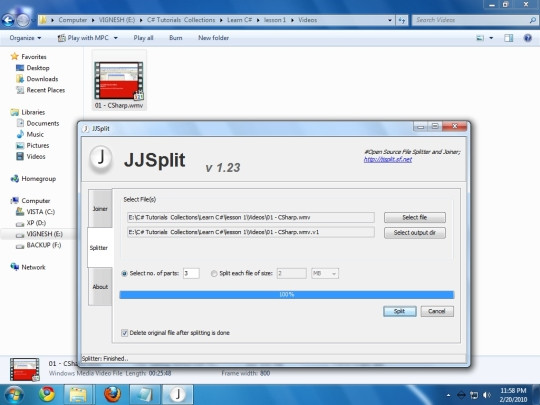The width and height of the screenshot is (540, 405).
Task: Click the JJSplit title bar icon
Action: pos(86,128)
